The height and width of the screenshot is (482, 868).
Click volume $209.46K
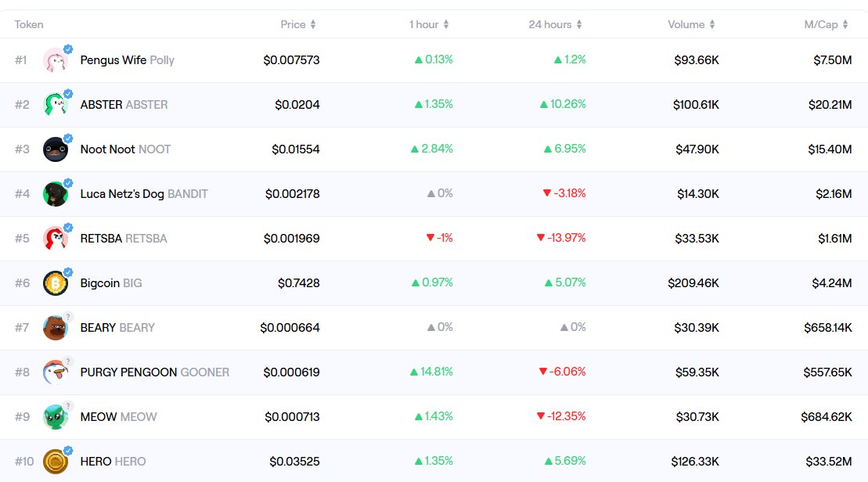[693, 283]
